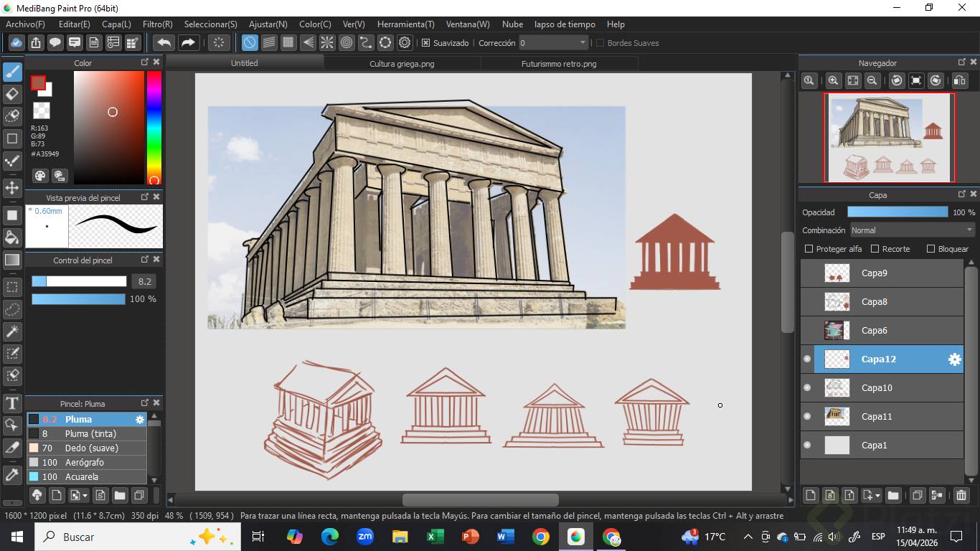Switch to the Cultura griega.png tab
980x551 pixels.
[x=402, y=64]
